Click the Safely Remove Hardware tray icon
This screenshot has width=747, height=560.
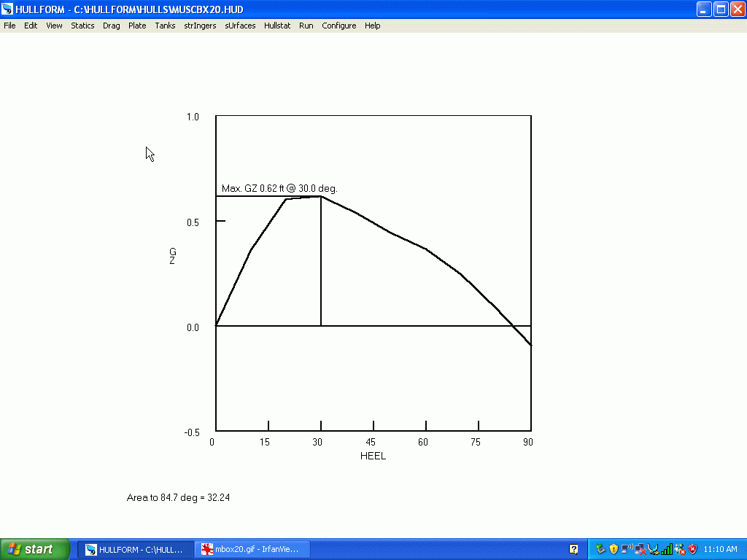click(600, 549)
